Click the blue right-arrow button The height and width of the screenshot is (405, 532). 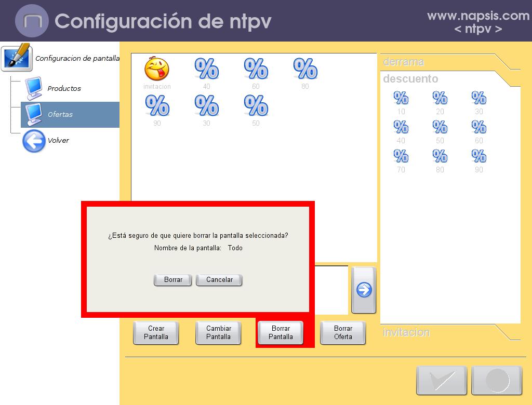364,290
